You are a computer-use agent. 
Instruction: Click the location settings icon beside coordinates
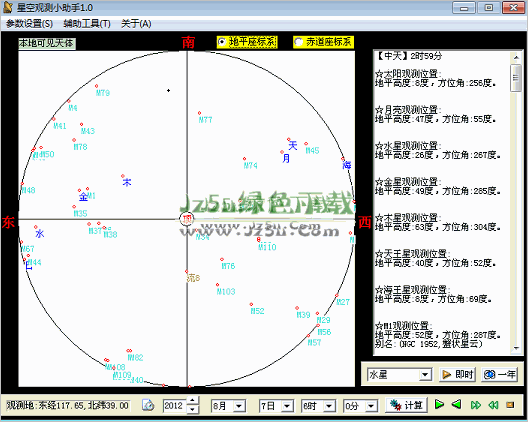point(148,405)
